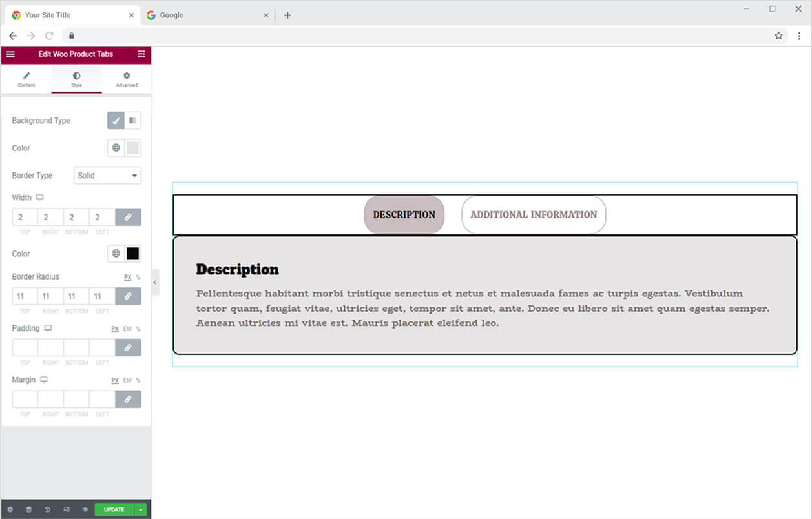Toggle linked values for Margin
Image resolution: width=812 pixels, height=519 pixels.
(x=128, y=400)
